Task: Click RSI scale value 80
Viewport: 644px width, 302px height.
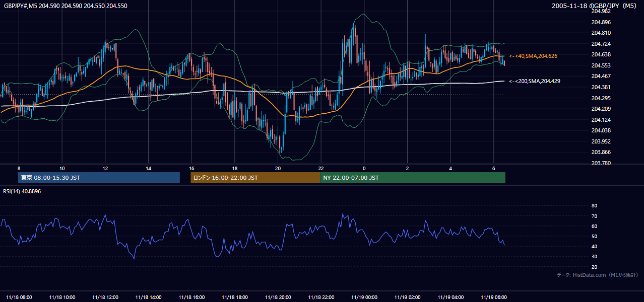Action: click(x=594, y=206)
